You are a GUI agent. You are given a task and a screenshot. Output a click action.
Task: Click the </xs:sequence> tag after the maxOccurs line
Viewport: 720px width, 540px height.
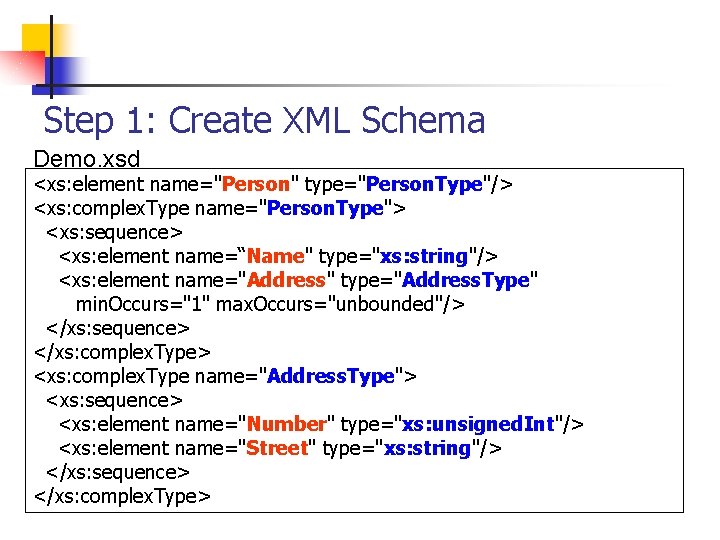click(118, 328)
